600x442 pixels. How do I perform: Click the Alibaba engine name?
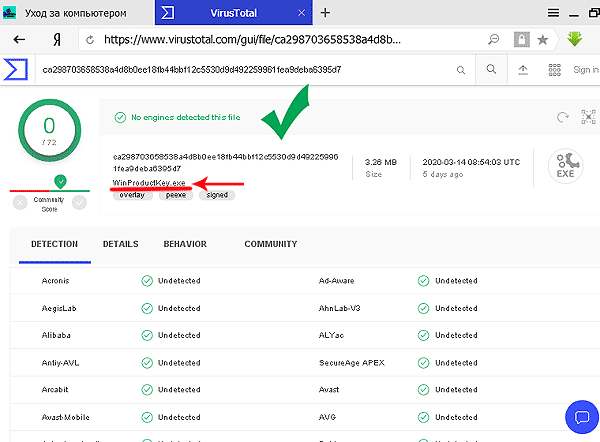click(56, 335)
